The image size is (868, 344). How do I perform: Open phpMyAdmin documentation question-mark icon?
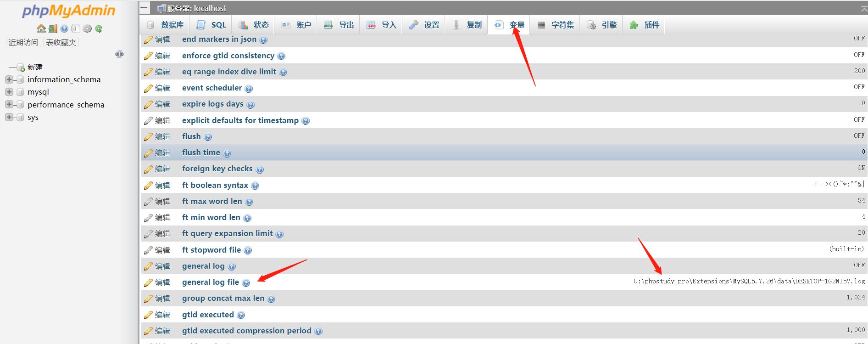(x=64, y=28)
